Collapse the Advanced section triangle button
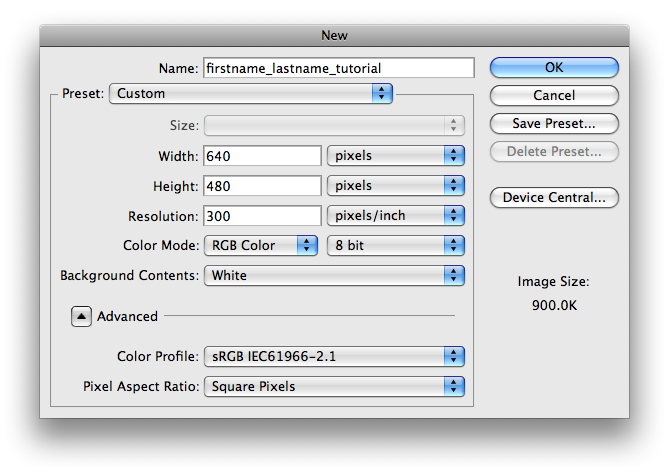669x473 pixels. [x=81, y=316]
